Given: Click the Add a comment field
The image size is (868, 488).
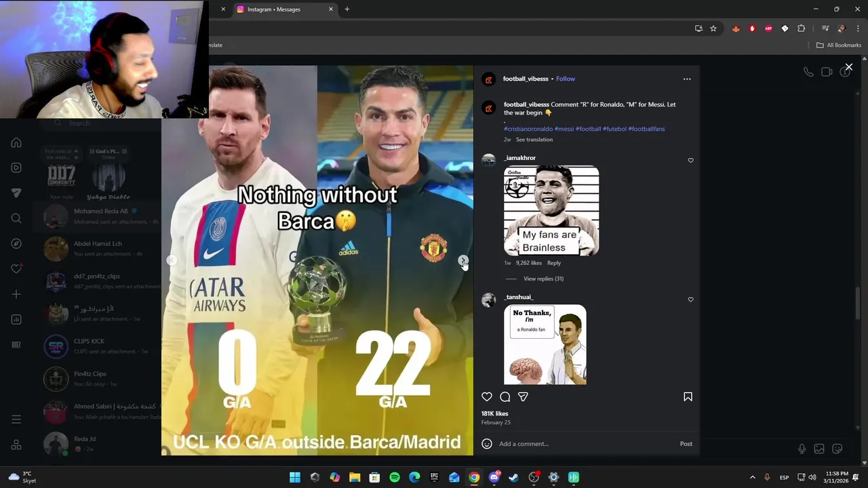Looking at the screenshot, I should coord(586,444).
